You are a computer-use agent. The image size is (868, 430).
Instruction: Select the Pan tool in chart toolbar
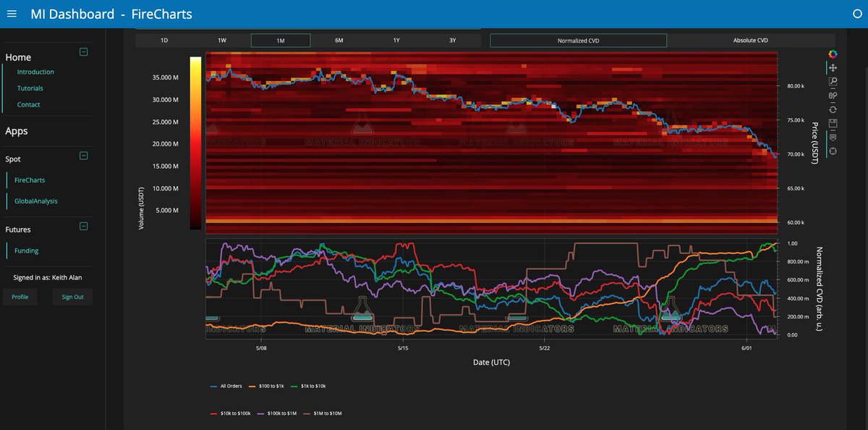[833, 67]
